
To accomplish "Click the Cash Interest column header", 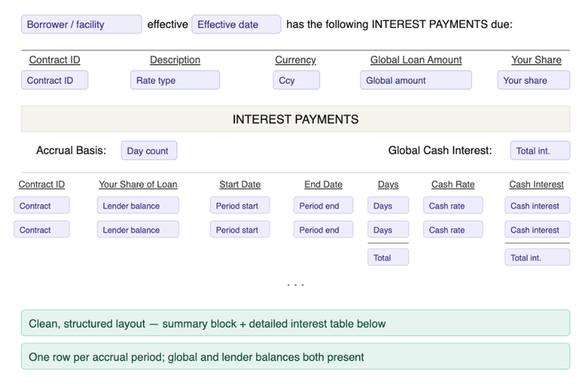I will [536, 185].
